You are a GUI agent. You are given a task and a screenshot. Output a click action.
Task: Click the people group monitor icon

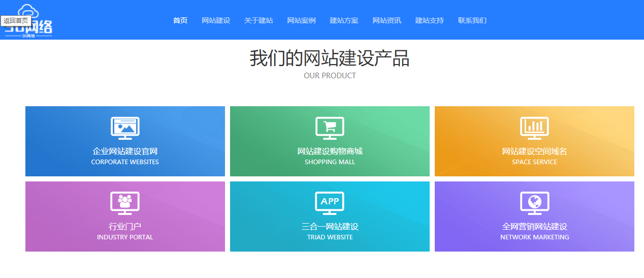[x=125, y=203]
